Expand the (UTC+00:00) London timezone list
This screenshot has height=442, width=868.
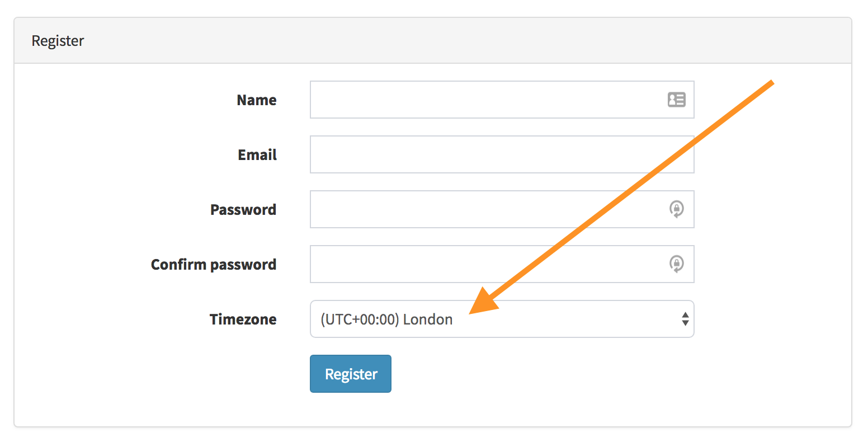coord(502,319)
